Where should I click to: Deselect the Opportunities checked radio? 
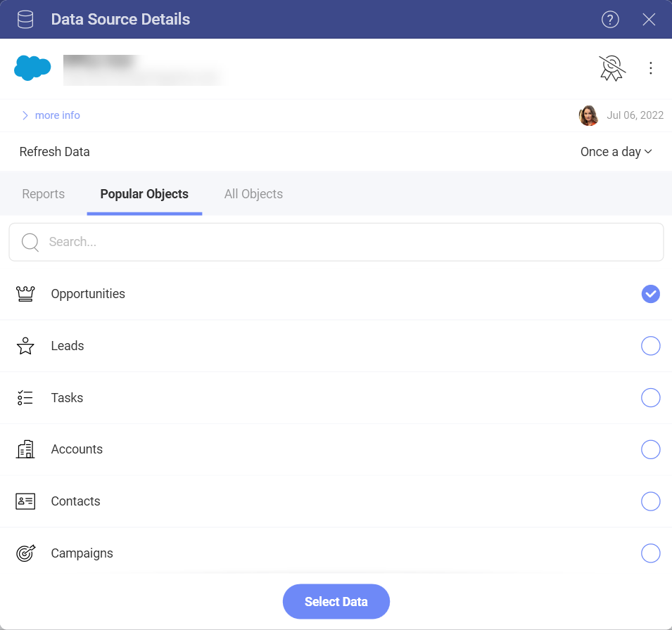click(x=650, y=294)
